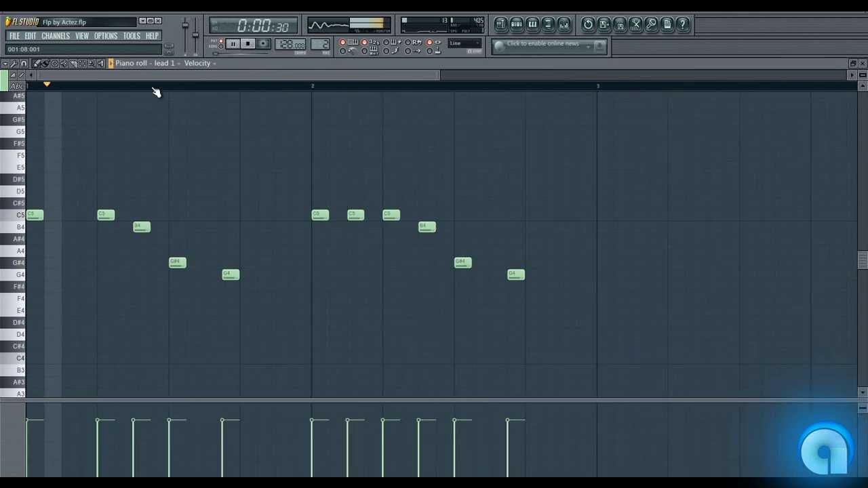Image resolution: width=868 pixels, height=488 pixels.
Task: Select the Zoom tool in piano roll
Action: tap(91, 64)
